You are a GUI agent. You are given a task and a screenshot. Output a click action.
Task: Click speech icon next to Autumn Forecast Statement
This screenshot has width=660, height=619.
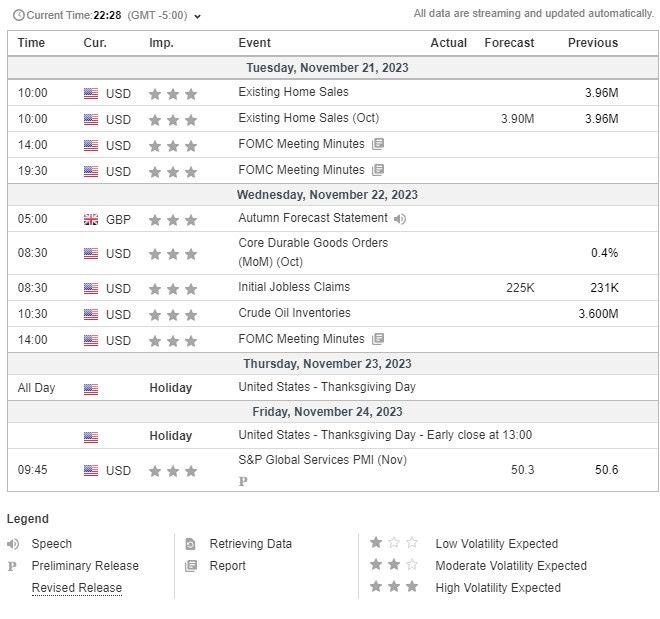[400, 218]
